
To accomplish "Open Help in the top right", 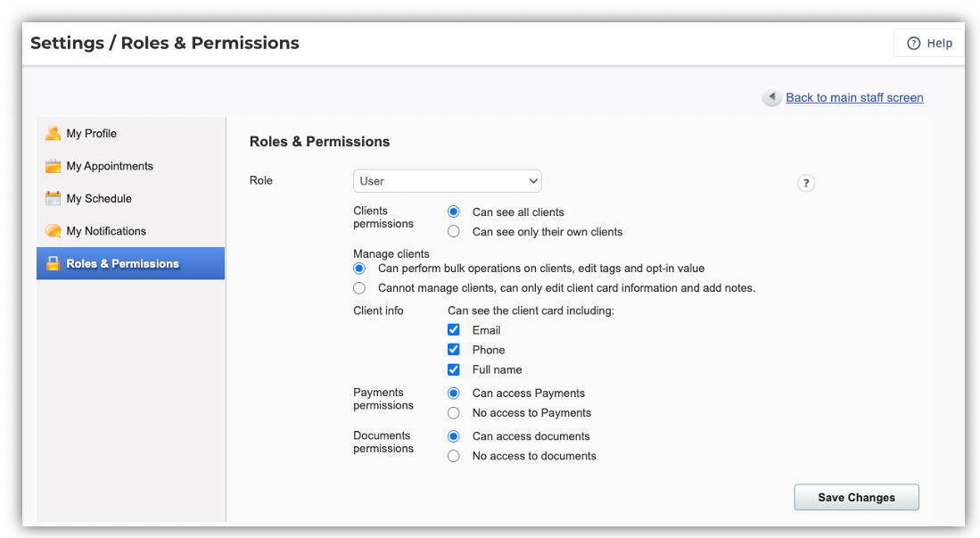I will [929, 43].
